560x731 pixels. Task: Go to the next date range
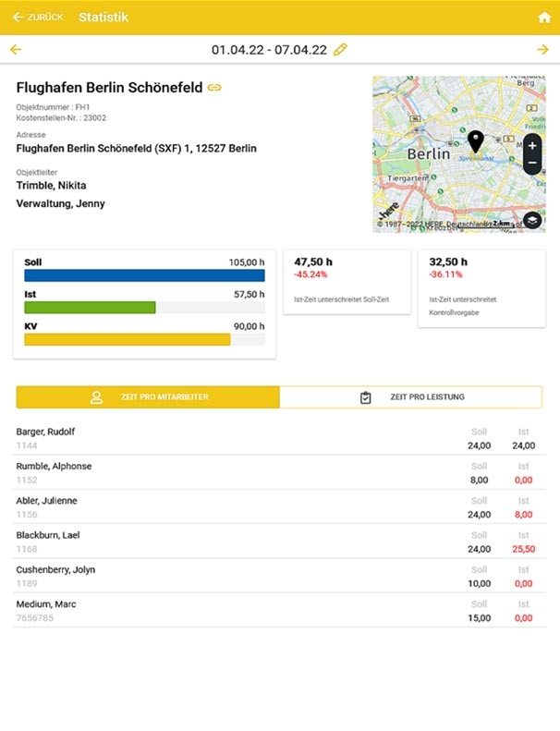542,50
